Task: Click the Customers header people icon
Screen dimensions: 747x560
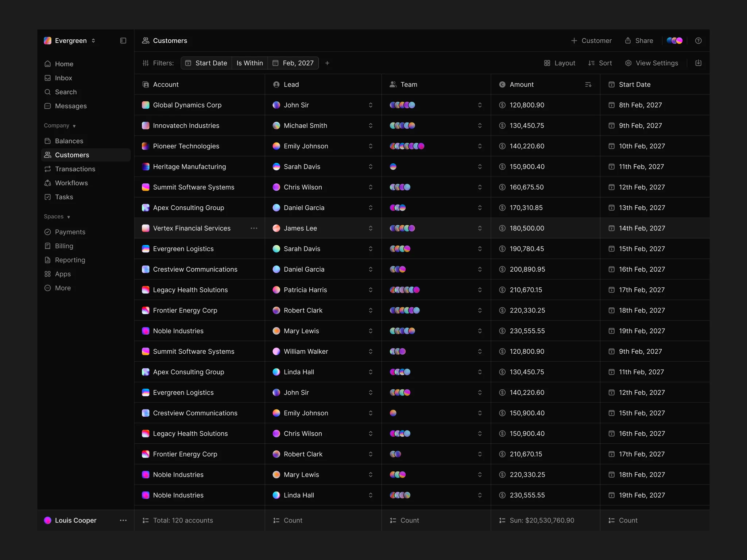Action: pos(146,40)
